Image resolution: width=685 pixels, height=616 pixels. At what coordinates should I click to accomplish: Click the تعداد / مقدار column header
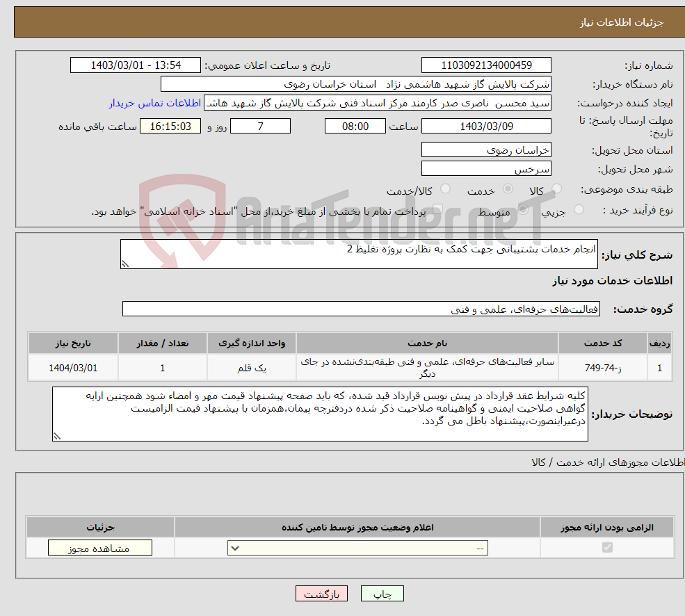tap(163, 343)
